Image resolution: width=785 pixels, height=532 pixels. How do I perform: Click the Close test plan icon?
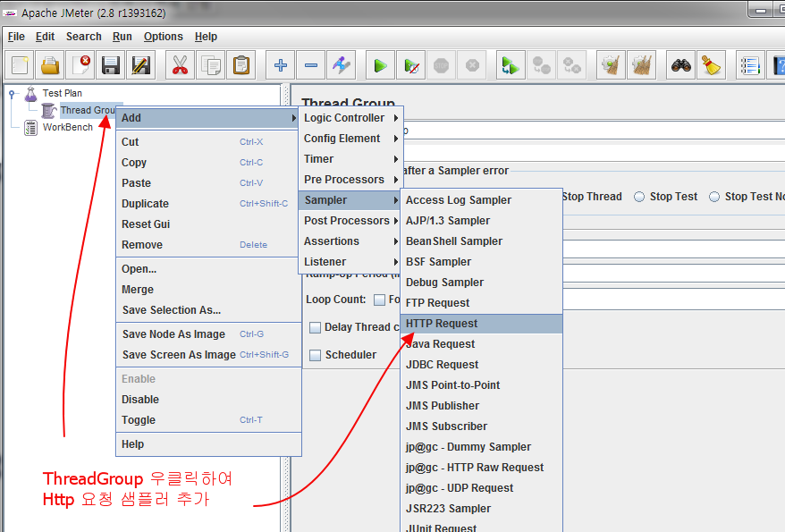click(x=80, y=65)
